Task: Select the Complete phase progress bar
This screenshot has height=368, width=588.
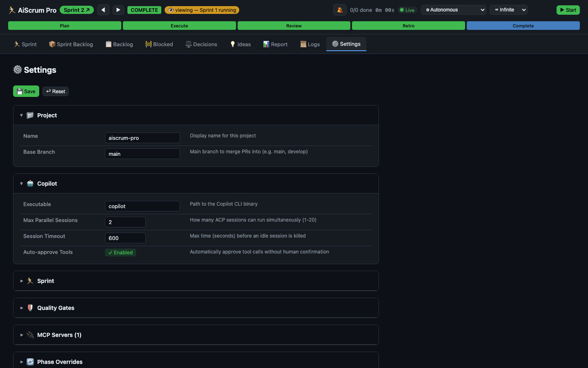Action: tap(523, 26)
